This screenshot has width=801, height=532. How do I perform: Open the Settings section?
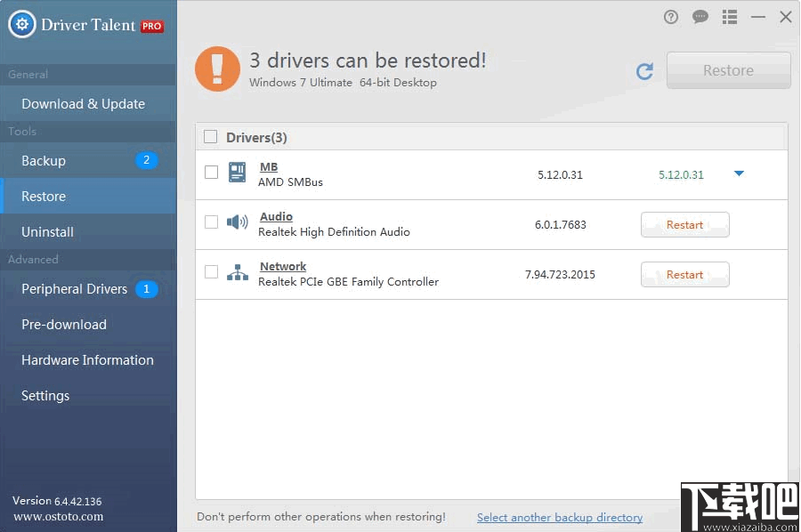click(x=45, y=395)
